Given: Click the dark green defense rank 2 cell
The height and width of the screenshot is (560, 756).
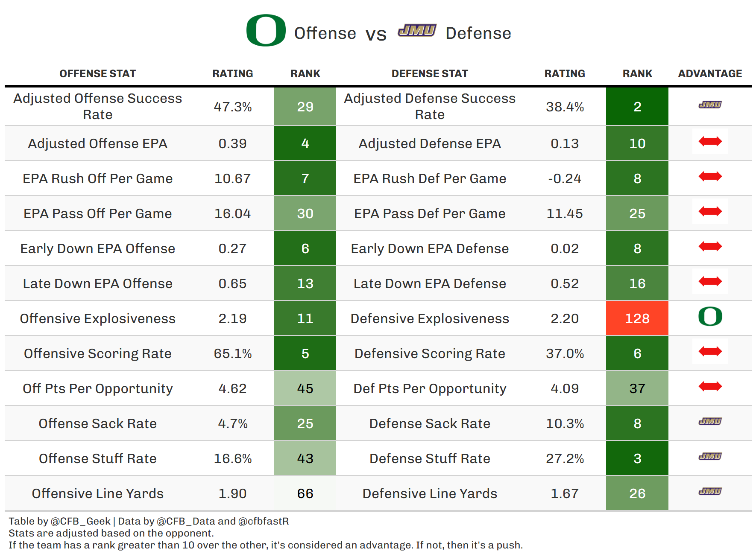Looking at the screenshot, I should (637, 107).
